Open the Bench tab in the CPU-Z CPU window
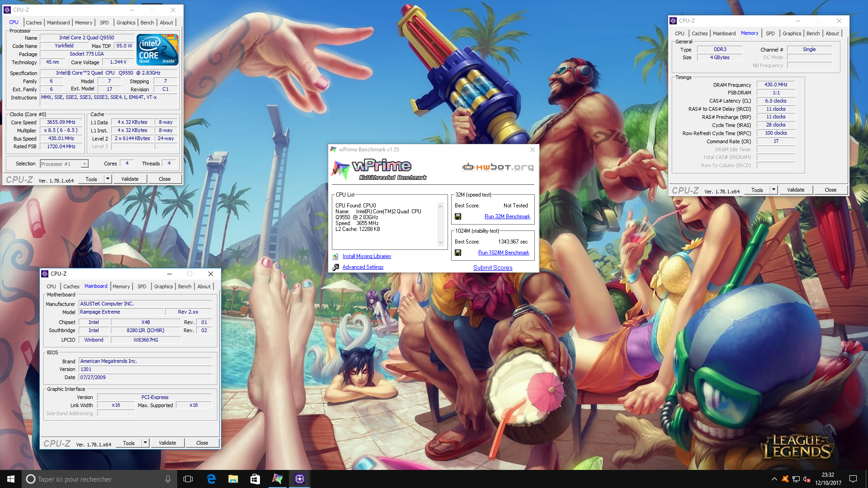This screenshot has height=488, width=868. click(x=147, y=23)
